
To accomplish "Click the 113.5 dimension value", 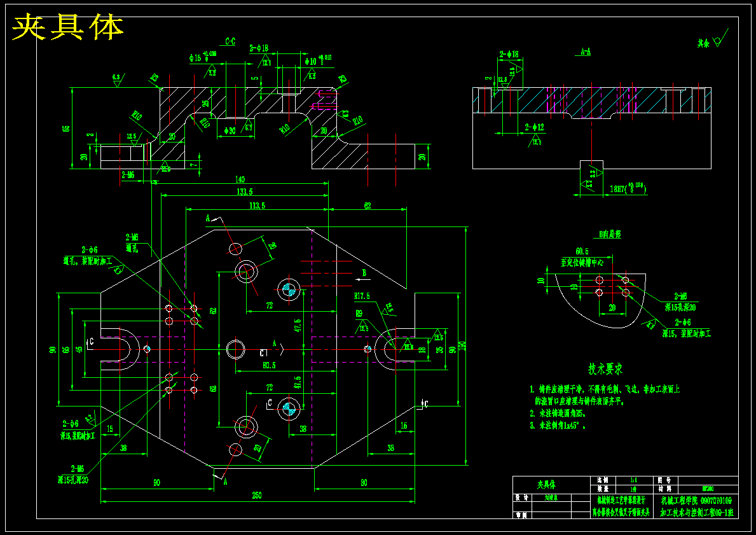I will [256, 205].
